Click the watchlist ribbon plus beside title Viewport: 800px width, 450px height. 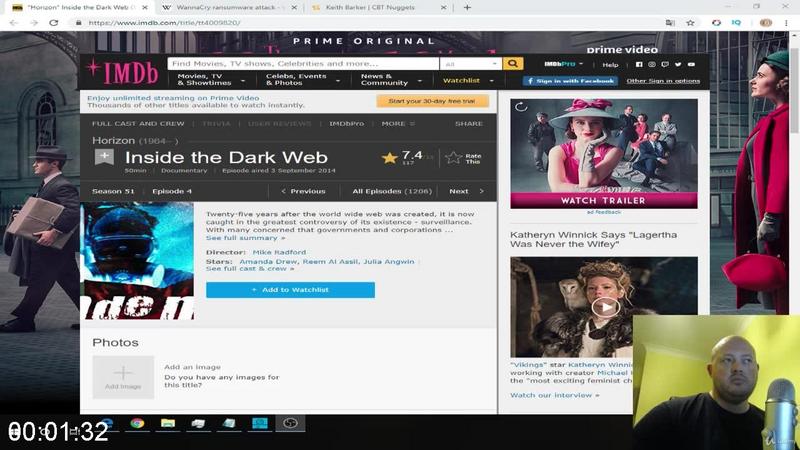coord(104,157)
